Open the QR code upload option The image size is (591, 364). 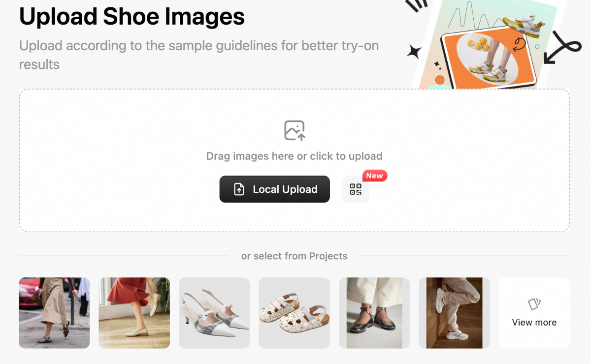tap(356, 189)
